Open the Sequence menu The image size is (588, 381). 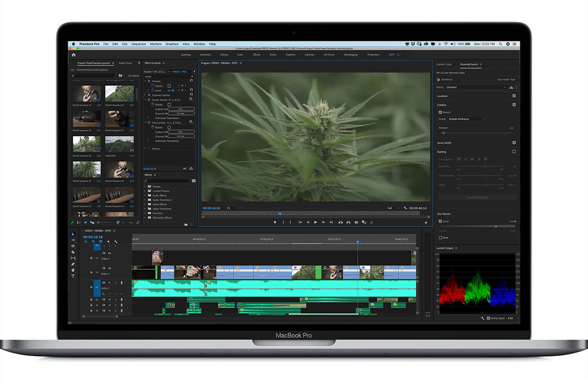tap(139, 44)
